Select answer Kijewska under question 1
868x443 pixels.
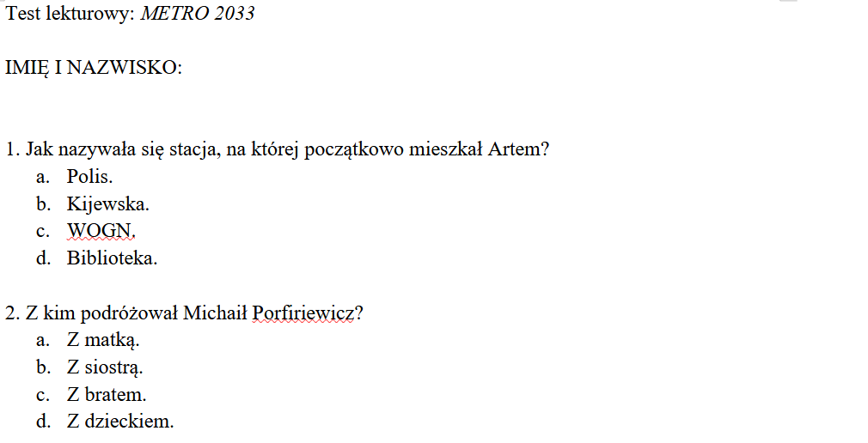pos(108,204)
